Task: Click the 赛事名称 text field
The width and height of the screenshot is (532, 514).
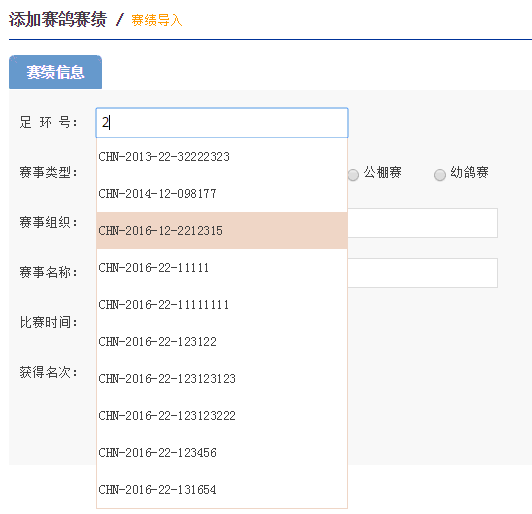Action: [422, 273]
